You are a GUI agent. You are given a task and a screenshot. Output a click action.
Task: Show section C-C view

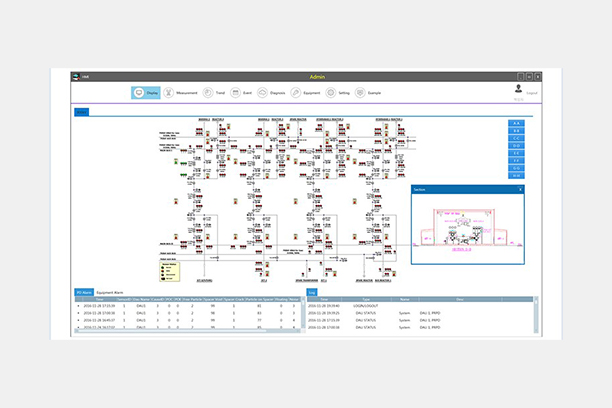tap(516, 139)
